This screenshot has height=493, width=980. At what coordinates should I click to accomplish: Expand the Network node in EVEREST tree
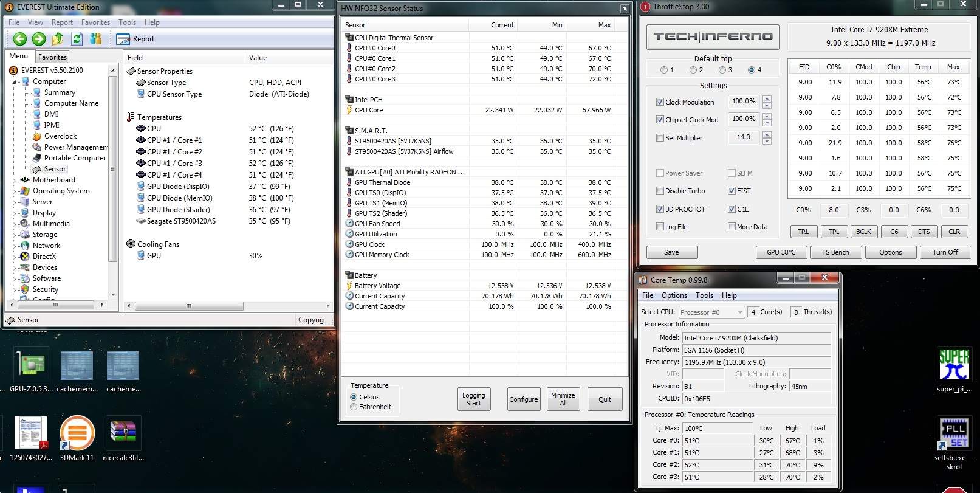pyautogui.click(x=15, y=246)
